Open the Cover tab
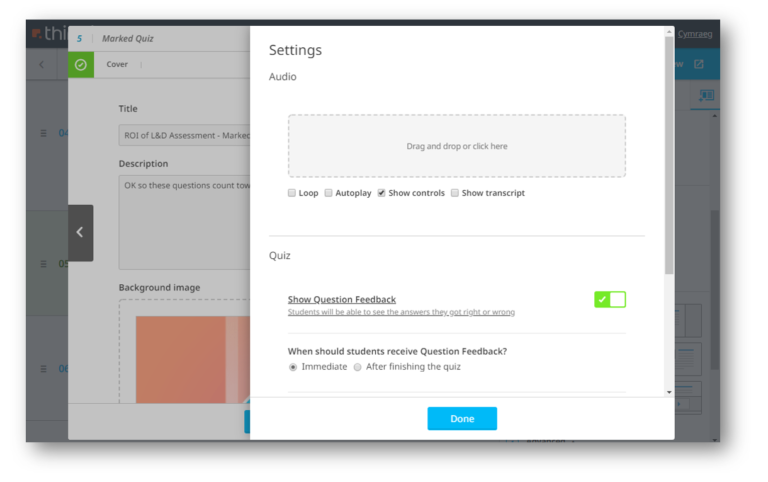 point(117,64)
